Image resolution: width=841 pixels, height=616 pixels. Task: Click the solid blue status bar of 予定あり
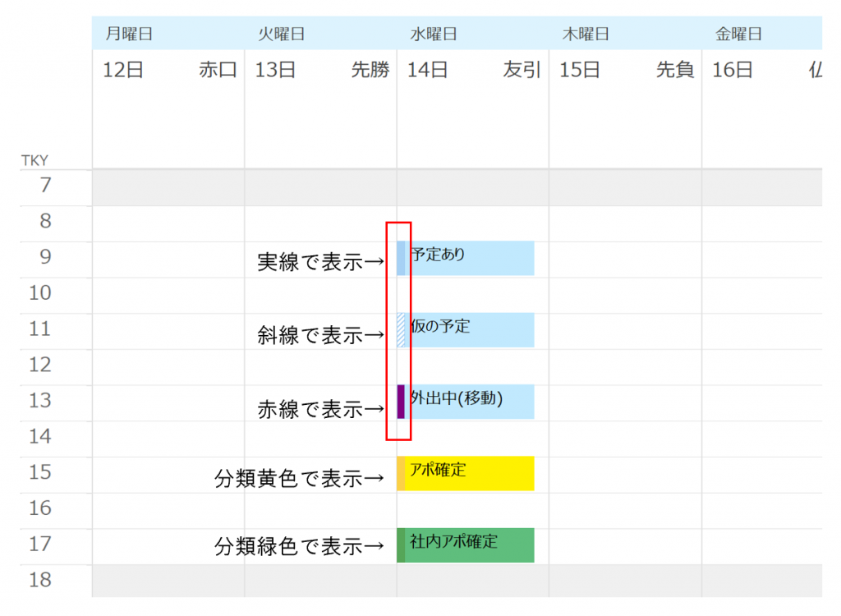click(401, 258)
